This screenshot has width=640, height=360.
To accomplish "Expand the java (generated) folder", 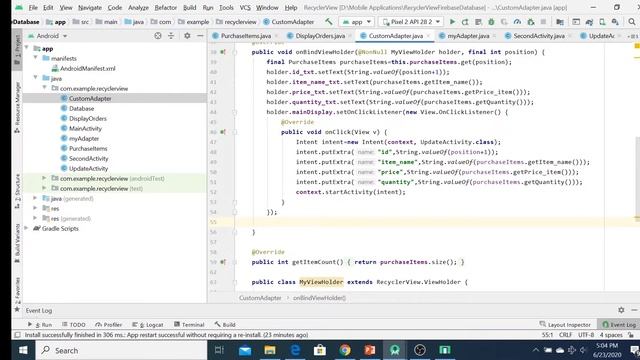I will pos(36,198).
